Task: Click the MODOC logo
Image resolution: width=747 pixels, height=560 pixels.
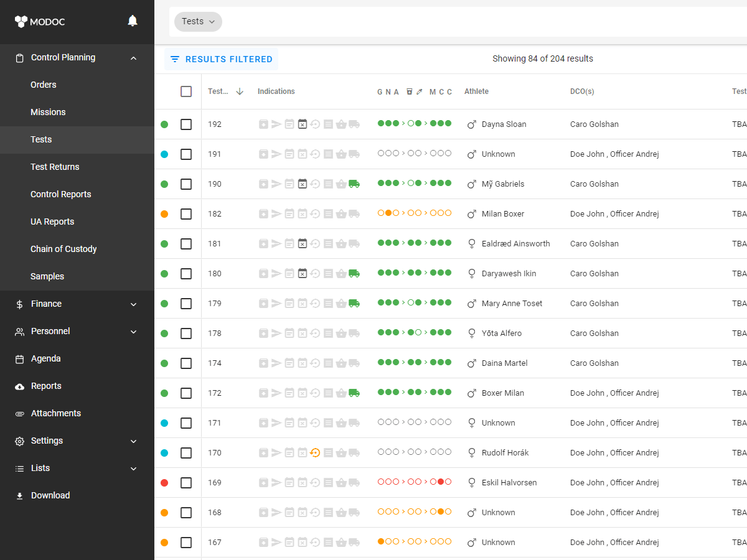Action: tap(40, 22)
